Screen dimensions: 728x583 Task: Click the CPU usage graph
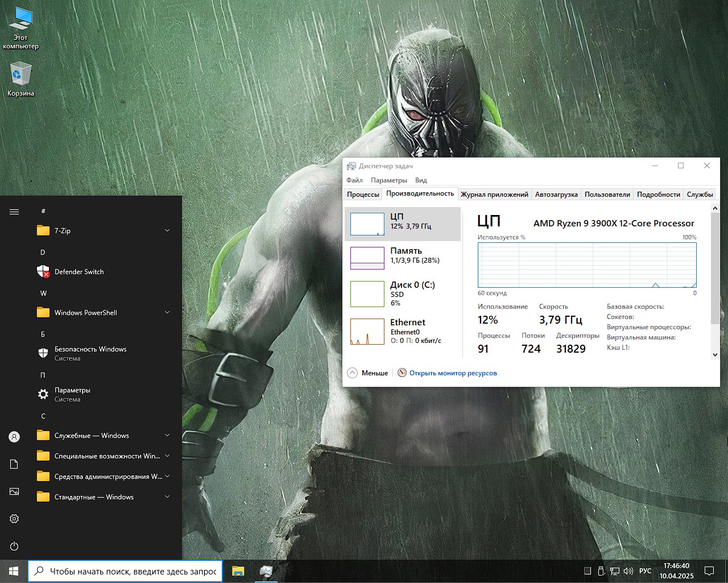coord(587,265)
